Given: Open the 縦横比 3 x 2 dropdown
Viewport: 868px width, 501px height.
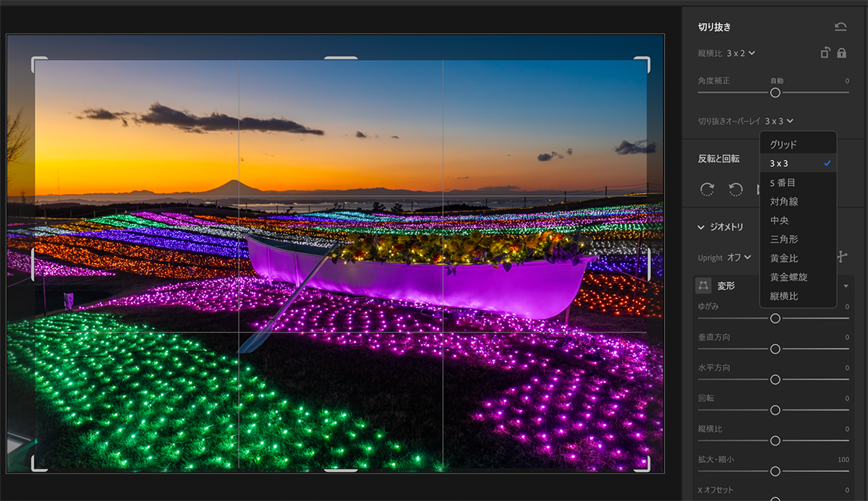Looking at the screenshot, I should coord(741,53).
